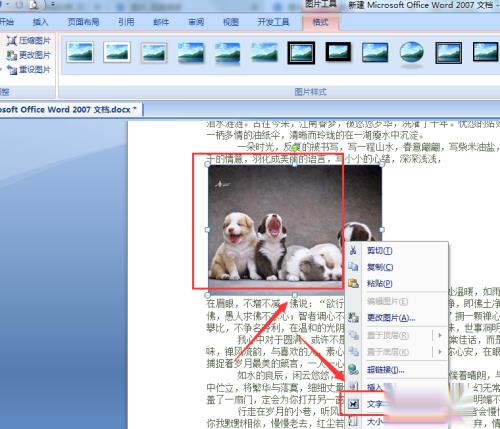Open the 邮件 ribbon tab
Screen dimensions: 500x429
pyautogui.click(x=161, y=22)
